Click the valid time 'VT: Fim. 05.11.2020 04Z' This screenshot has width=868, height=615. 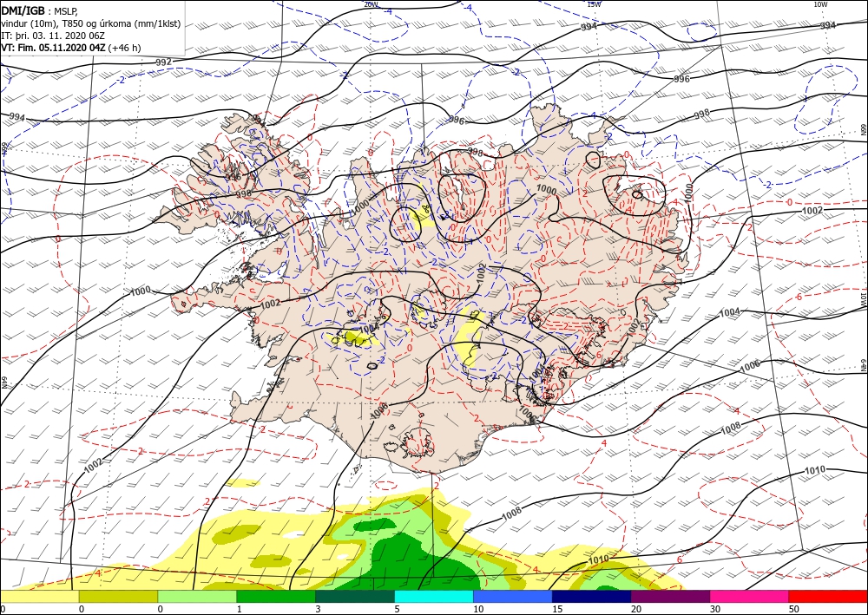pyautogui.click(x=54, y=48)
